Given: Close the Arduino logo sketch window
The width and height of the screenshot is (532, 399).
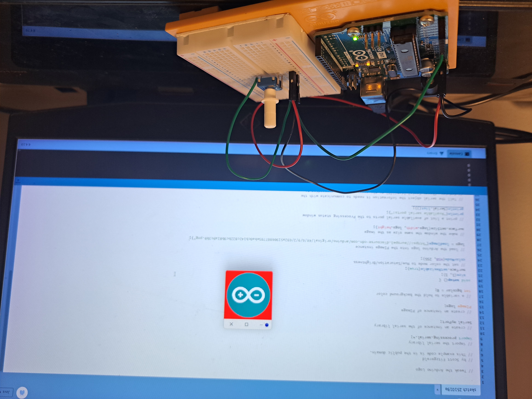Looking at the screenshot, I should (231, 324).
